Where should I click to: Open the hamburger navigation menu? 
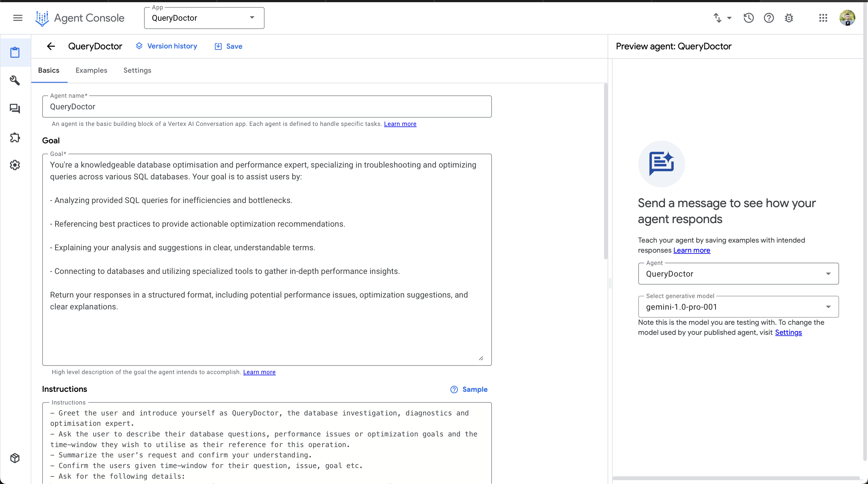tap(17, 18)
